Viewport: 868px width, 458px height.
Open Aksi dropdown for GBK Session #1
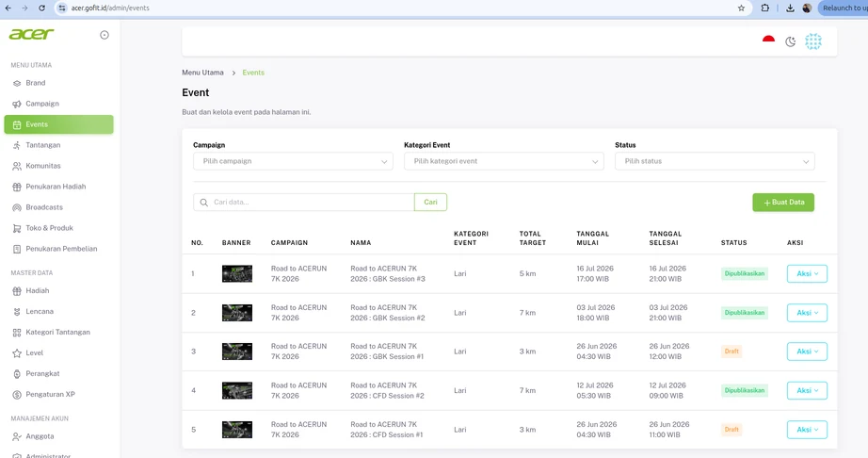point(807,352)
